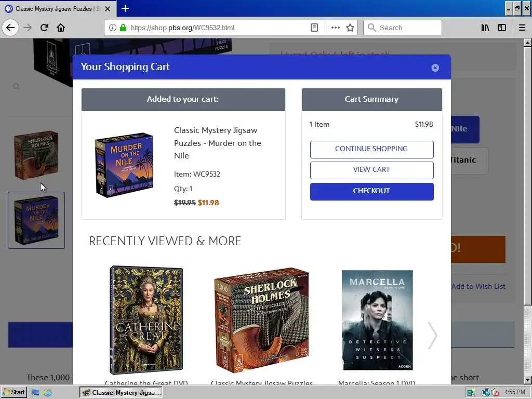Viewport: 532px width, 399px height.
Task: Close the Classic Mystery Jigsaw Puzzles tab
Action: [108, 8]
